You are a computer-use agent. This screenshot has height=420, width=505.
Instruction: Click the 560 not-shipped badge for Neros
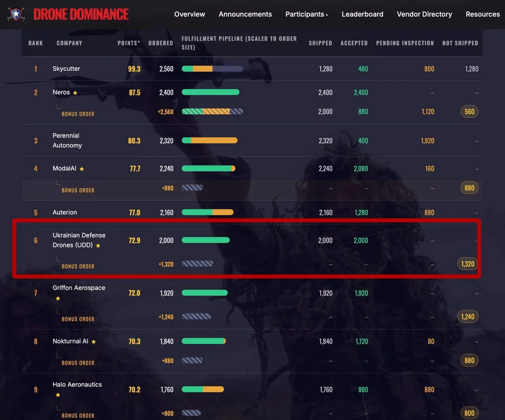(469, 111)
